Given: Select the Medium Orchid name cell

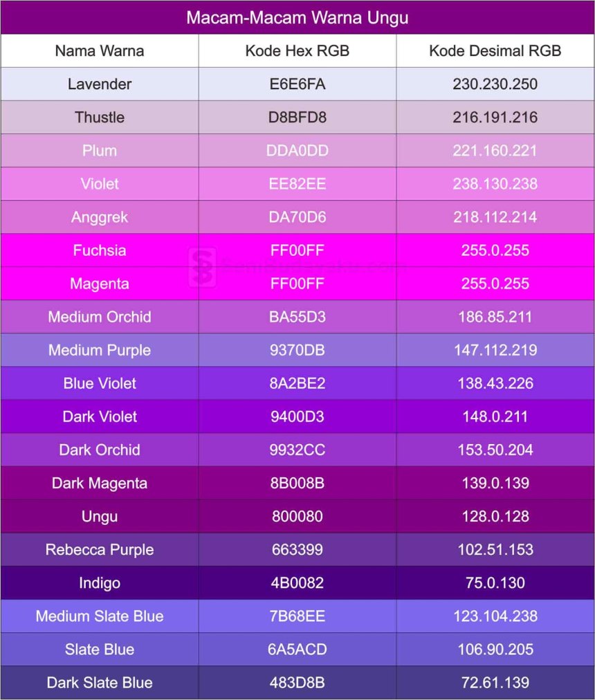Looking at the screenshot, I should tap(100, 317).
